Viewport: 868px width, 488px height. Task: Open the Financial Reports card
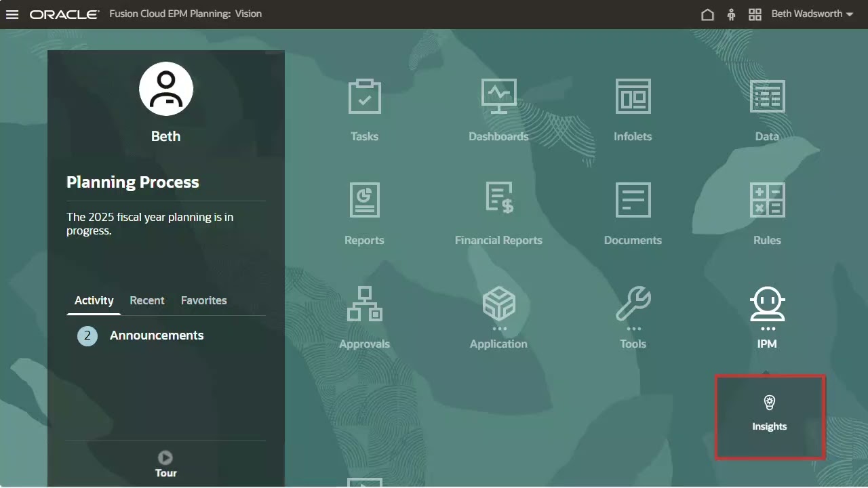(x=498, y=213)
